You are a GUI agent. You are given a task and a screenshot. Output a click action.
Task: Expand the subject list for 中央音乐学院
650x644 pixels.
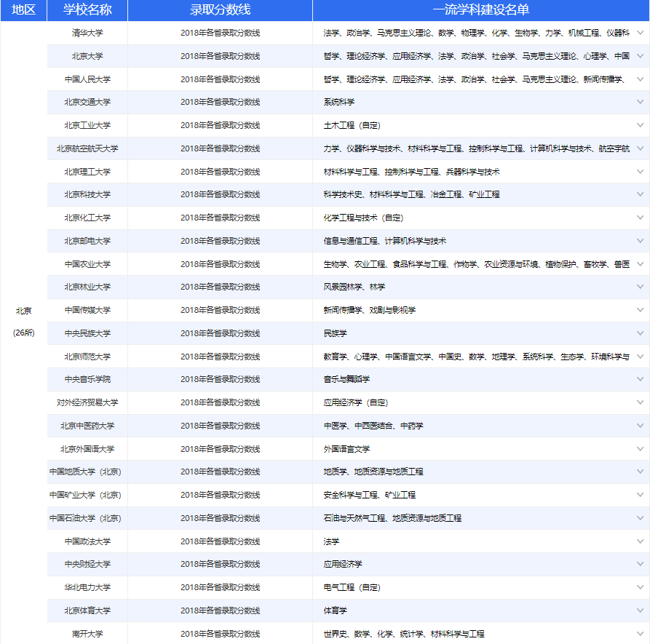[x=640, y=379]
